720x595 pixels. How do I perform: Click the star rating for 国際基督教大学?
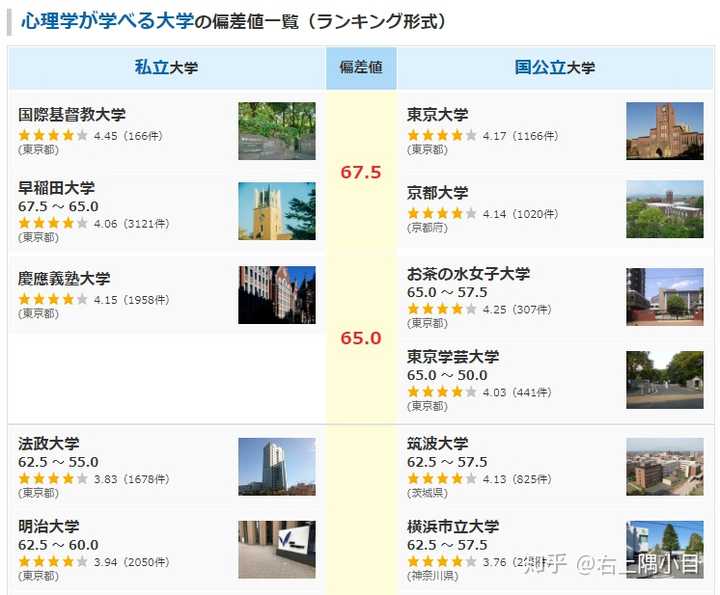53,135
